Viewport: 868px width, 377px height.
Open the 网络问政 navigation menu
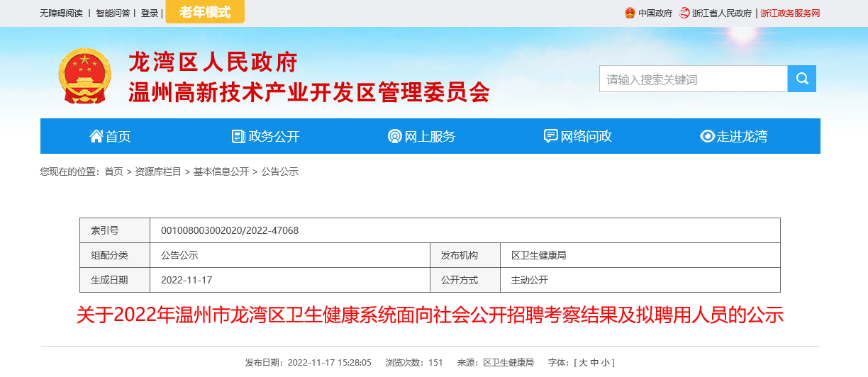pos(579,136)
